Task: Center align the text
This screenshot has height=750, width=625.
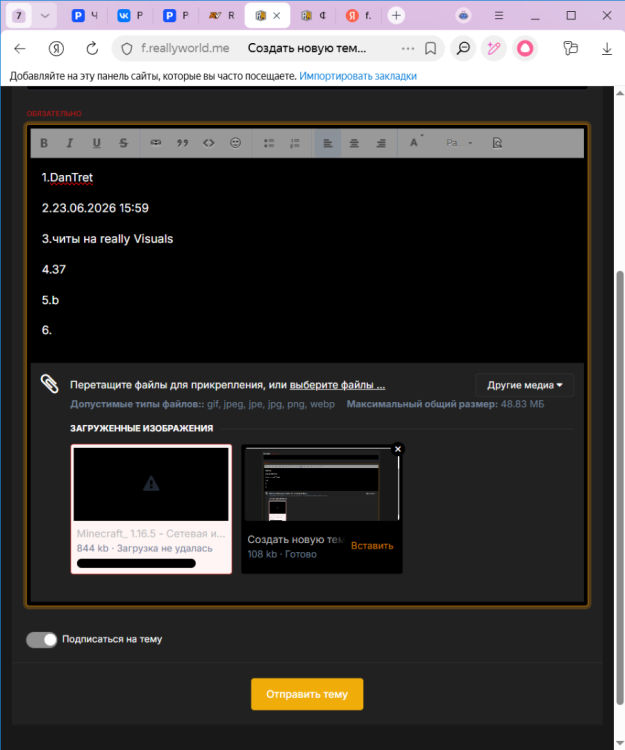Action: pos(354,143)
